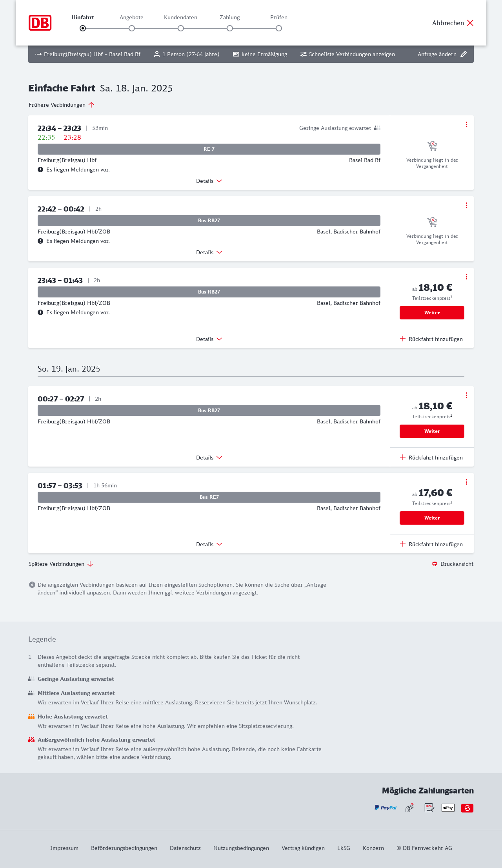502x868 pixels.
Task: Click the Druckansicht printer icon
Action: [435, 564]
